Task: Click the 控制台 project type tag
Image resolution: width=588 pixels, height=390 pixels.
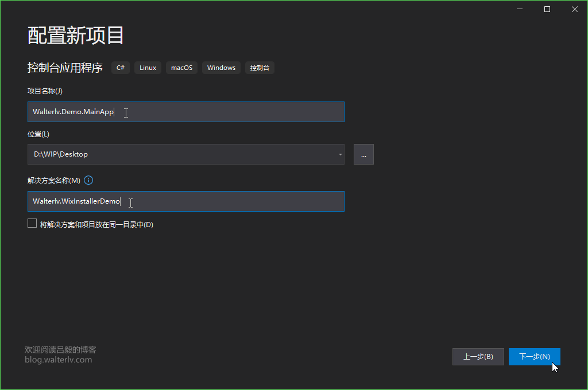Action: (x=260, y=67)
